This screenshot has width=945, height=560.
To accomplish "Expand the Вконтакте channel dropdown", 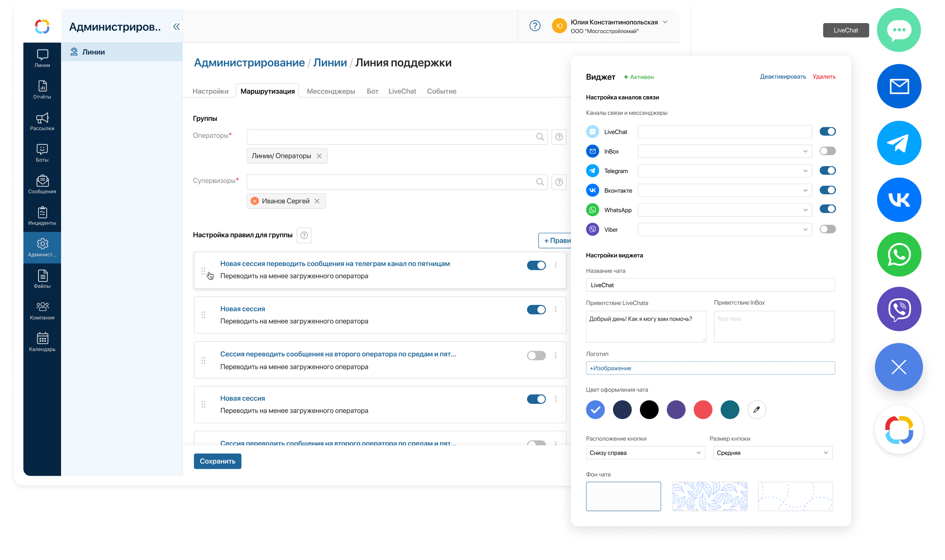I will (806, 190).
